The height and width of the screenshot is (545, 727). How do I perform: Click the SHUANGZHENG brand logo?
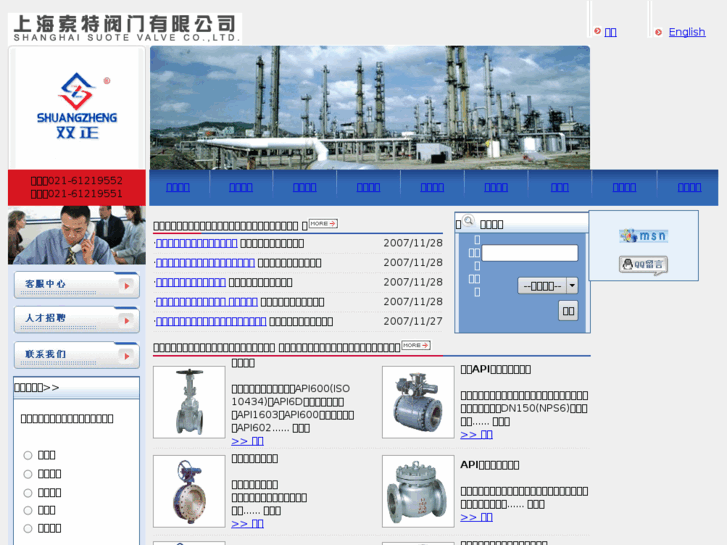click(x=77, y=107)
